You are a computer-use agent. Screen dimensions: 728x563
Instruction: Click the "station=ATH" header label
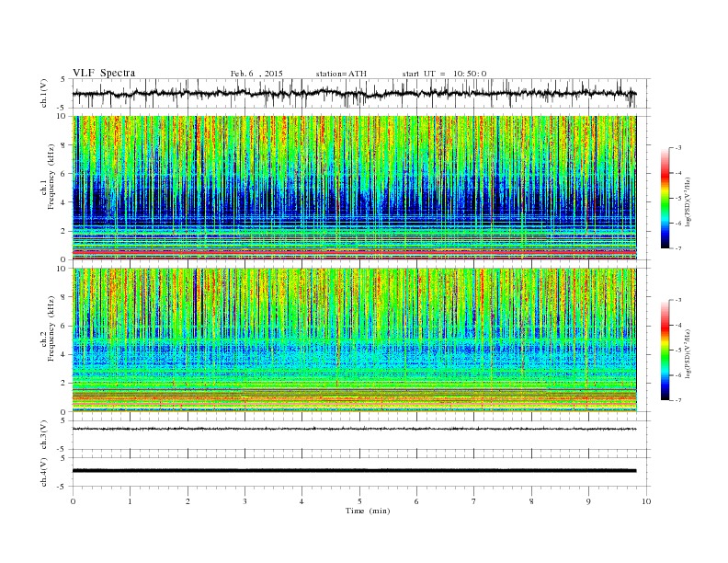click(x=341, y=74)
